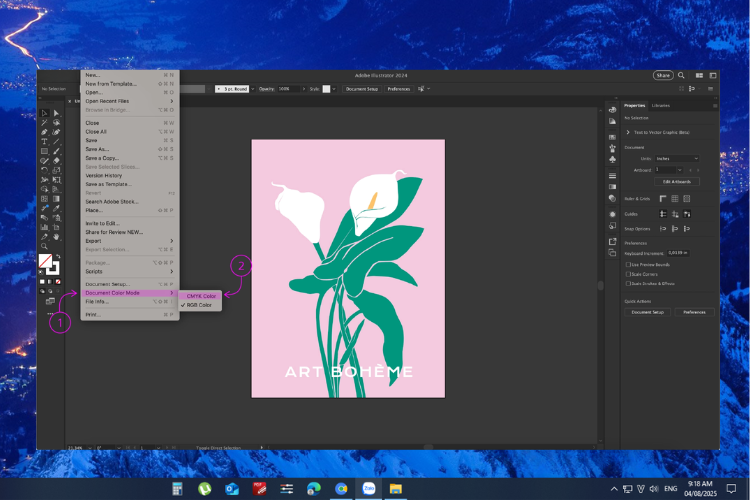Open the Artboard number dropdown
Screen dimensions: 750x500
680,170
